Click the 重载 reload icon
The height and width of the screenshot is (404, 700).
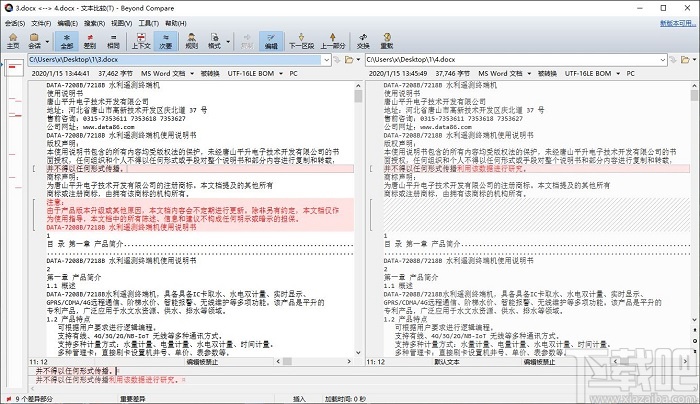(x=387, y=41)
